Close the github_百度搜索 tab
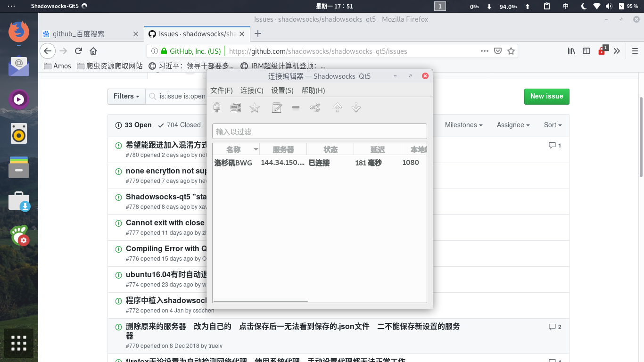644x362 pixels. (136, 34)
